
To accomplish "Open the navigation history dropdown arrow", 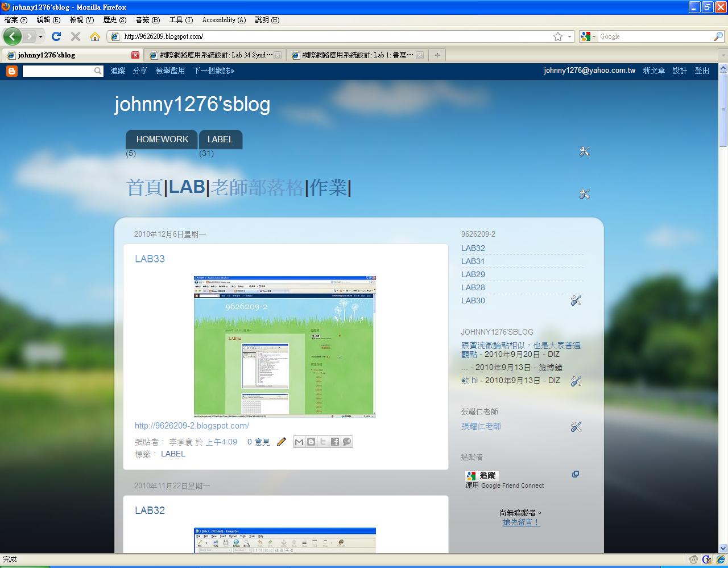I will (40, 36).
